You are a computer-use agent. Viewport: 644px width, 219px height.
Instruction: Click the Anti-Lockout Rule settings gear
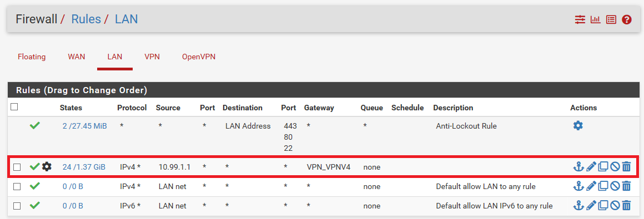coord(578,126)
